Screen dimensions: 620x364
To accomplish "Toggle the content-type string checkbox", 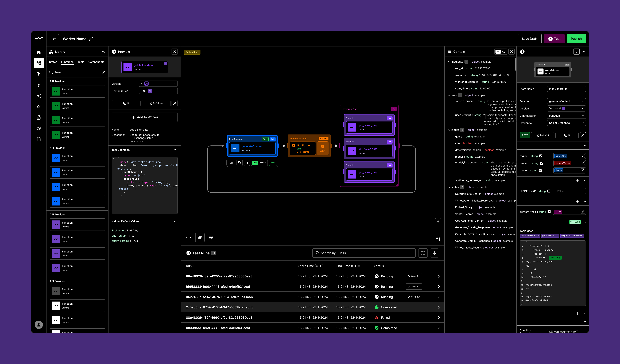I will click(x=549, y=212).
